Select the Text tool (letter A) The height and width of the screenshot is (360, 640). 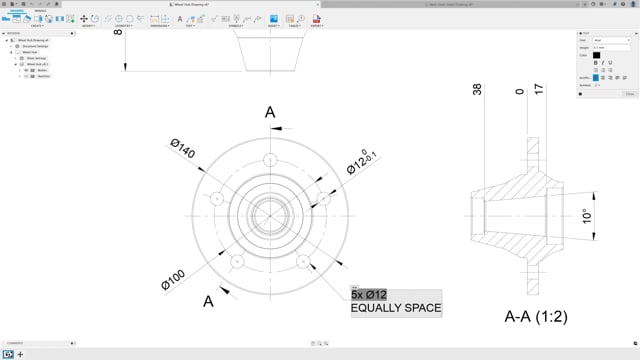180,19
